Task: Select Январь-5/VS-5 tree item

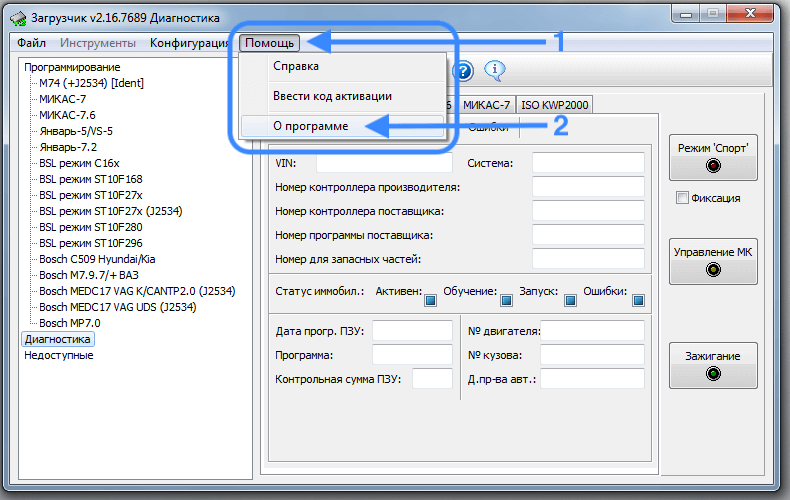Action: point(76,131)
